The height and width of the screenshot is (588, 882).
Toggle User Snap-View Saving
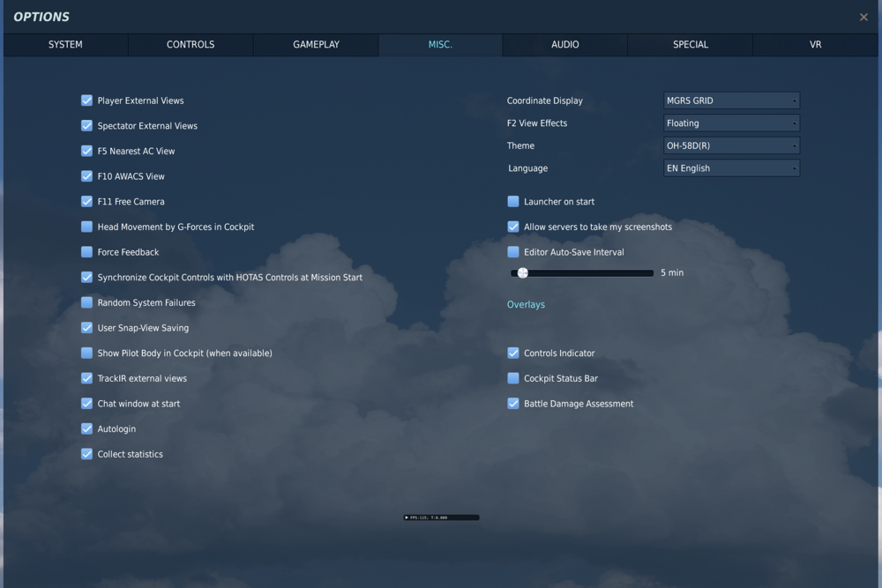pos(86,328)
